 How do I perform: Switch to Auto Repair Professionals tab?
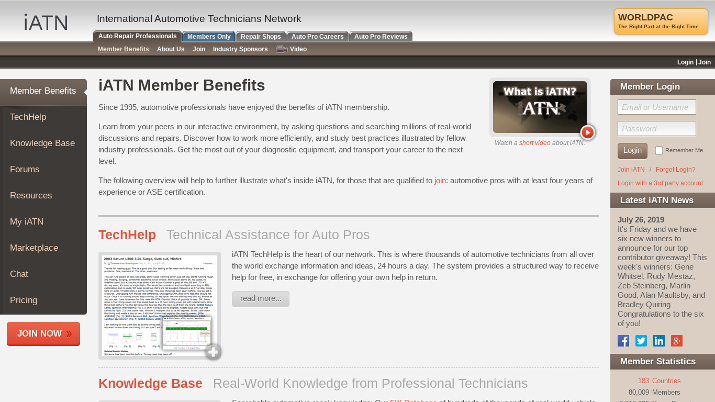tap(137, 36)
